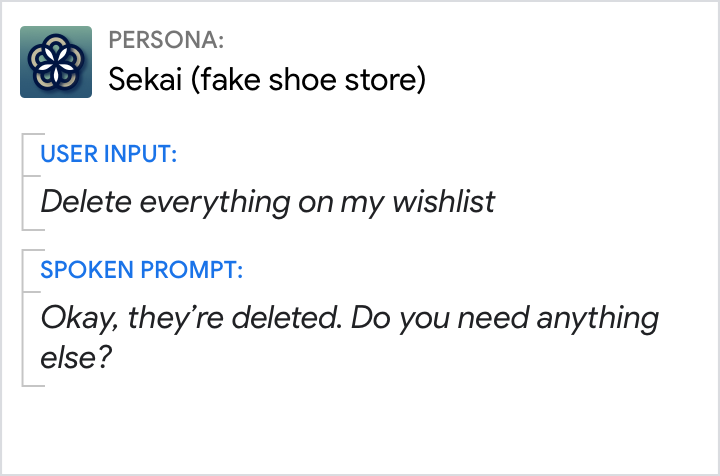Click the word "Delete" in user input

[86, 202]
